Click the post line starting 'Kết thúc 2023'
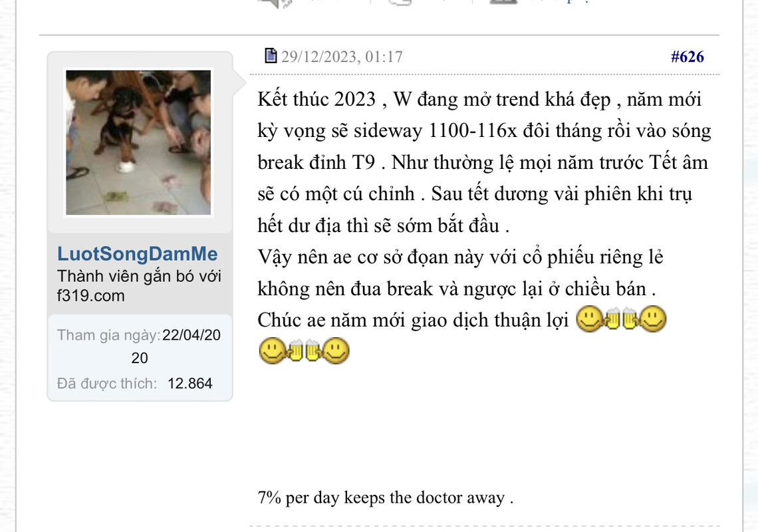 pos(479,99)
